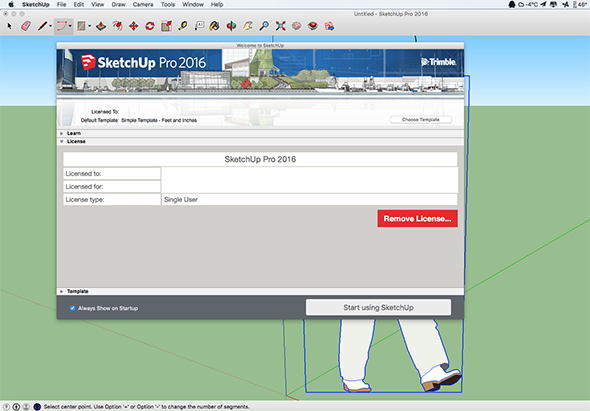
Task: Click the geo-location status bar icon
Action: point(7,406)
